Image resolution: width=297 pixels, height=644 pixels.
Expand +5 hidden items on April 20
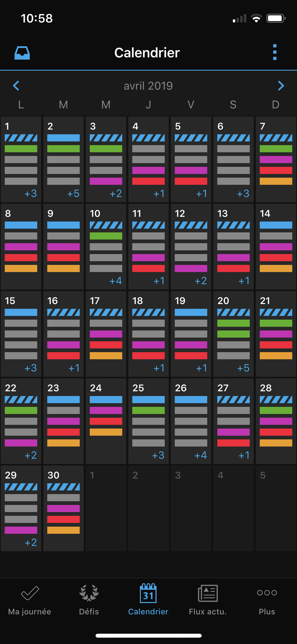point(243,368)
